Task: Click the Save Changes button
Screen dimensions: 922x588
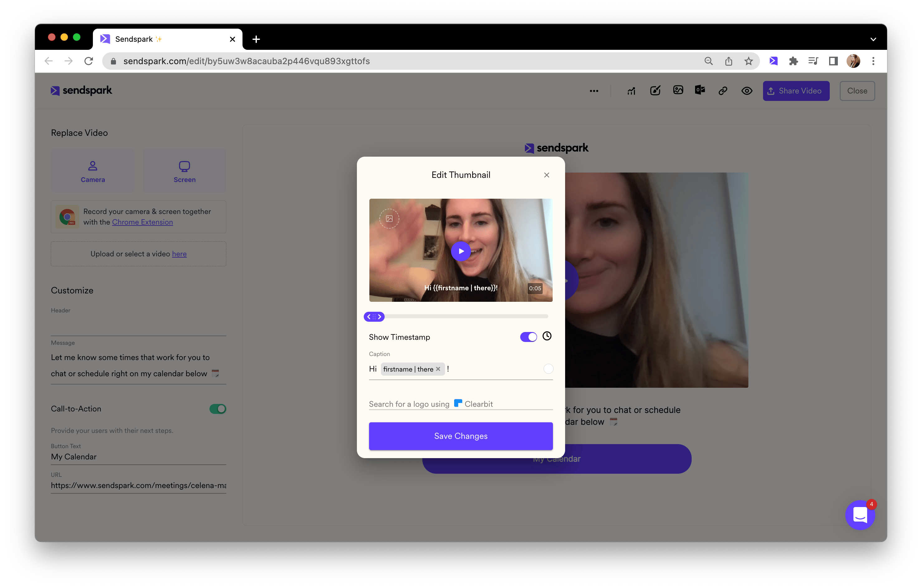Action: [461, 436]
